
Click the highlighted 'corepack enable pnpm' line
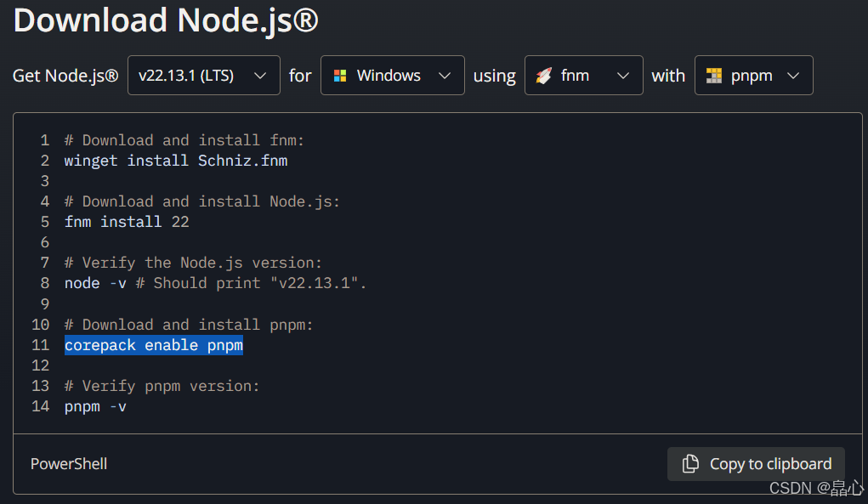pyautogui.click(x=154, y=345)
